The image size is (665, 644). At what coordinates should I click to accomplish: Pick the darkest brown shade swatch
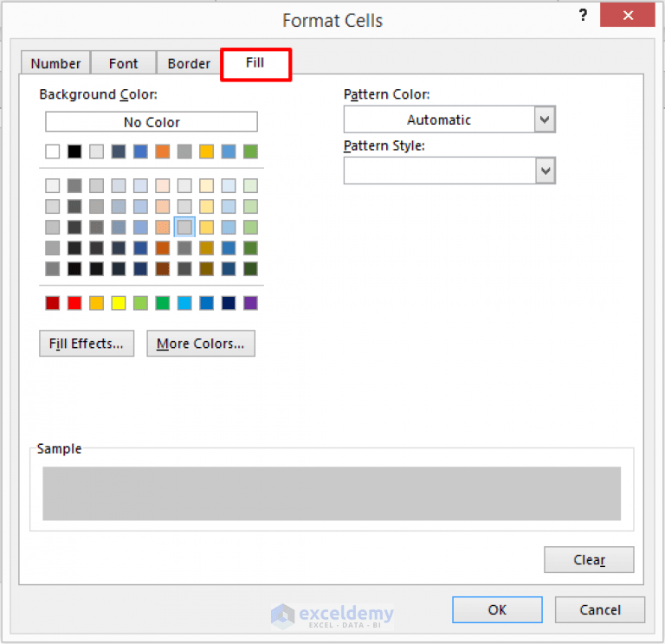(163, 269)
